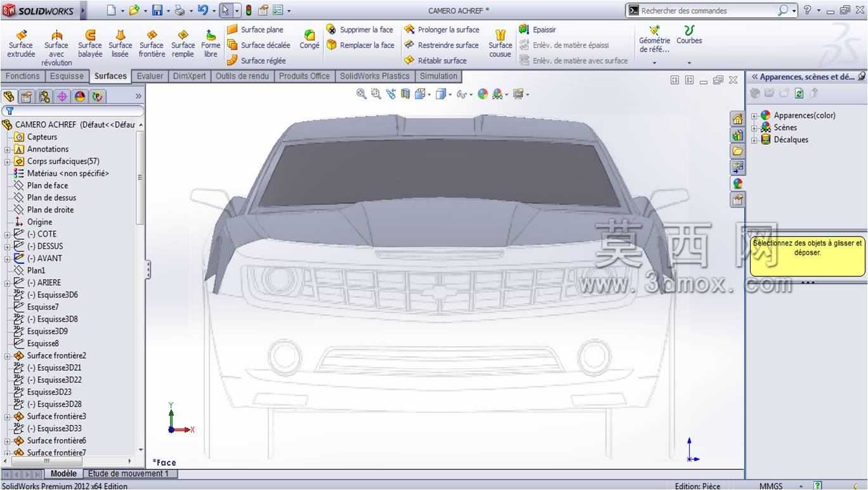This screenshot has width=868, height=490.
Task: Click Supprimer la face
Action: click(360, 30)
